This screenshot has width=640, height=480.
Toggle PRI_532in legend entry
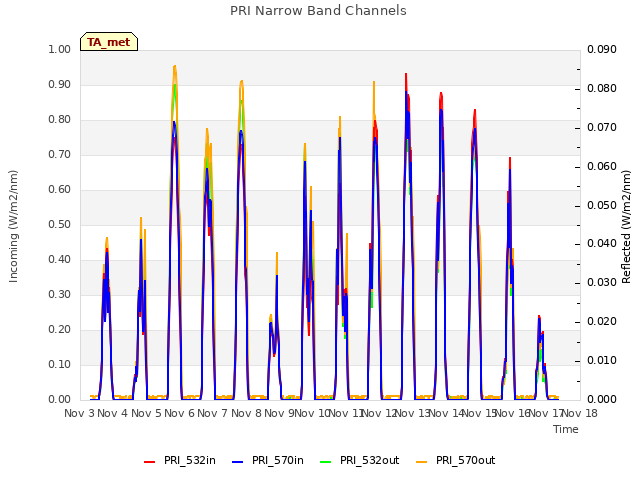pos(180,460)
